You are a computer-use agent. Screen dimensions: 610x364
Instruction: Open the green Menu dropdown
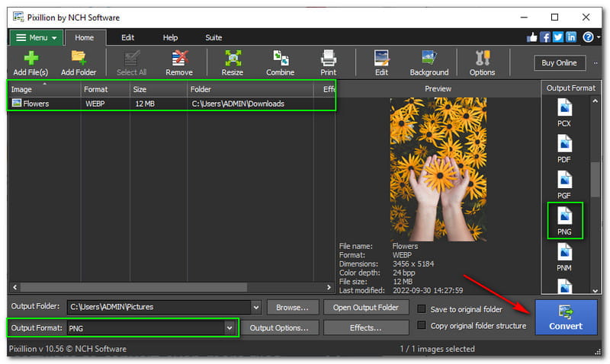coord(36,37)
